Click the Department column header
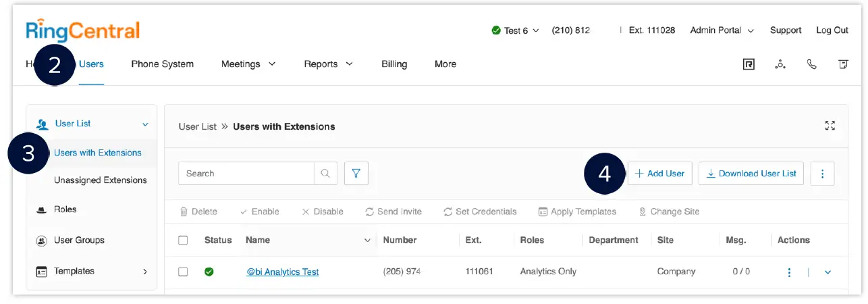868x304 pixels. click(x=613, y=240)
